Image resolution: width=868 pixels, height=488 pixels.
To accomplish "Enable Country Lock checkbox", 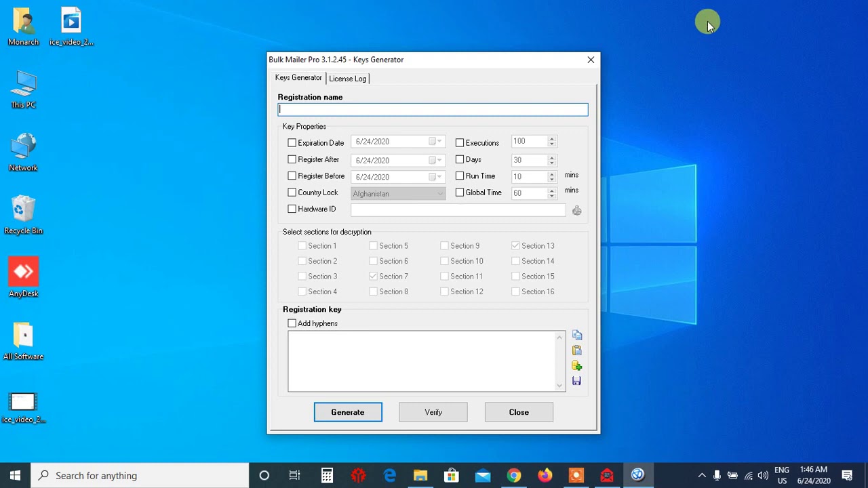I will [292, 192].
